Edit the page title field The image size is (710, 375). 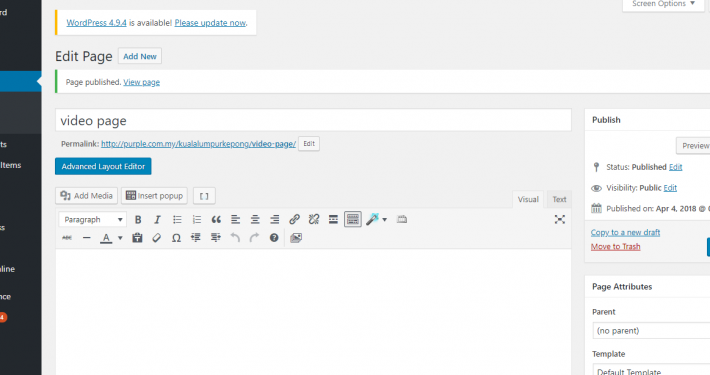pyautogui.click(x=313, y=120)
